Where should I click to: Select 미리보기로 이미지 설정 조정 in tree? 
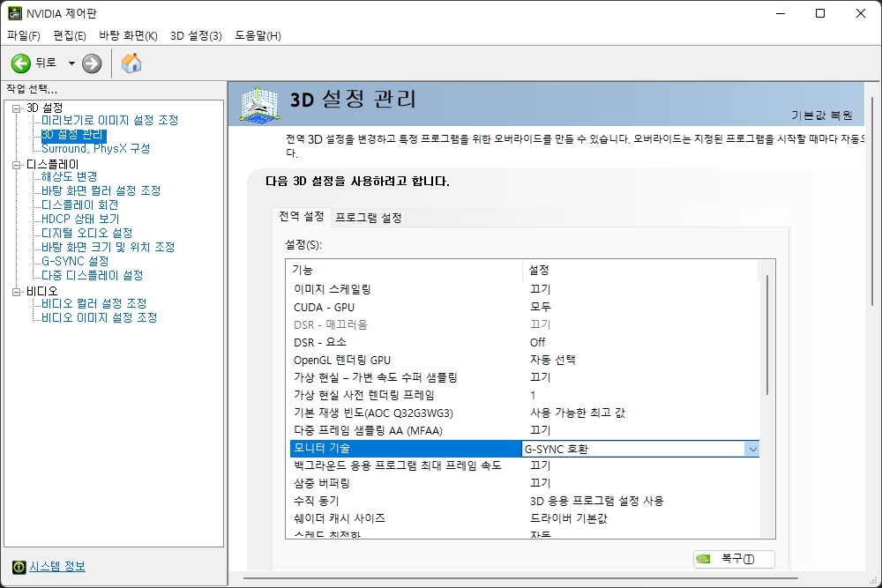[x=109, y=120]
